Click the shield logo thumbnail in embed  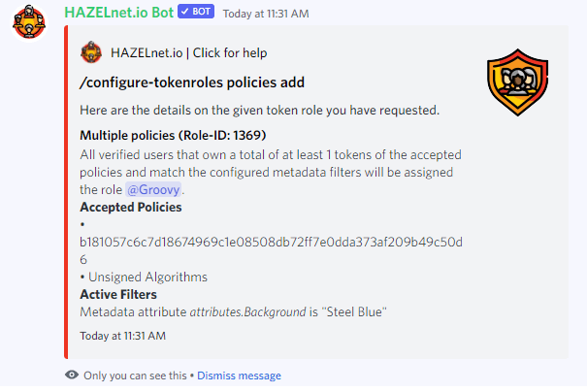coord(517,82)
